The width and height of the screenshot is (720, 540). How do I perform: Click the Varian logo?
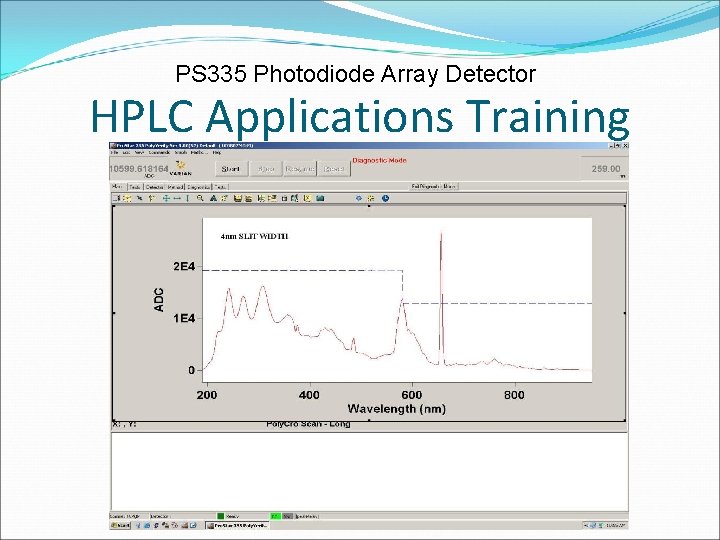pyautogui.click(x=180, y=168)
